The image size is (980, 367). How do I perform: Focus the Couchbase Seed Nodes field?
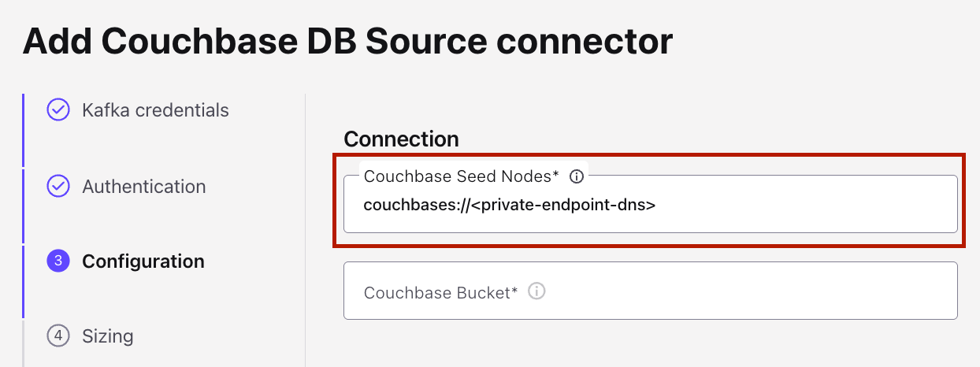788,206
